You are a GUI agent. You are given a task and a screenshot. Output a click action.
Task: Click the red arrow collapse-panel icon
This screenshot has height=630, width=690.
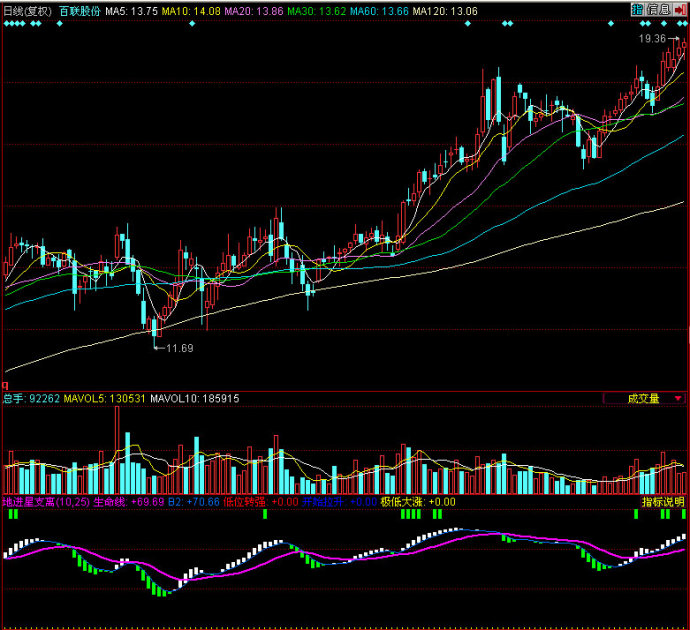pos(680,9)
